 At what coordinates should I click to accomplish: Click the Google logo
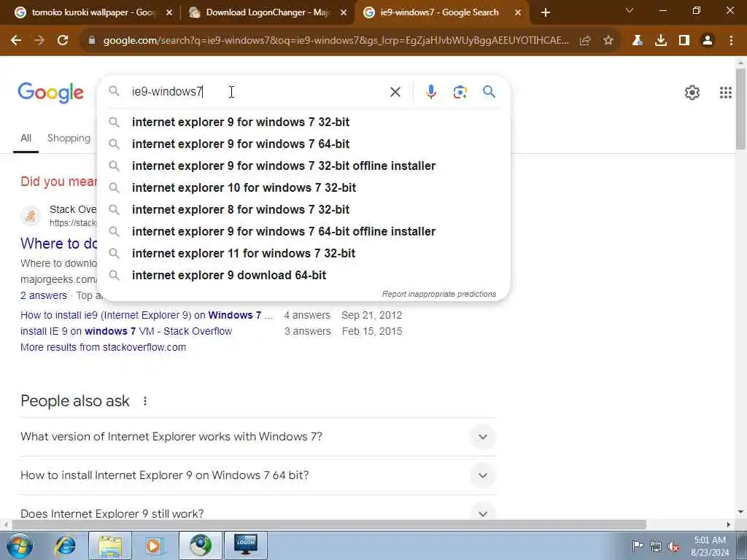coord(50,93)
